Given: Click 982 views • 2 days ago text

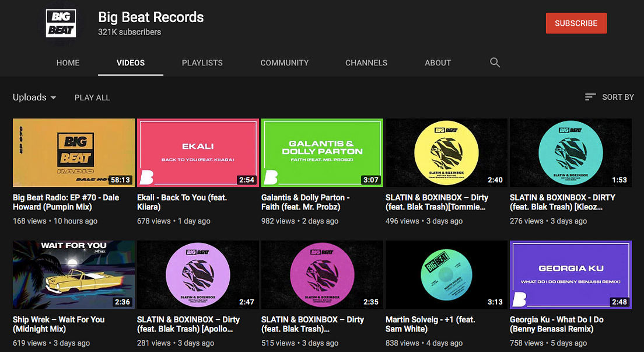Looking at the screenshot, I should point(300,221).
